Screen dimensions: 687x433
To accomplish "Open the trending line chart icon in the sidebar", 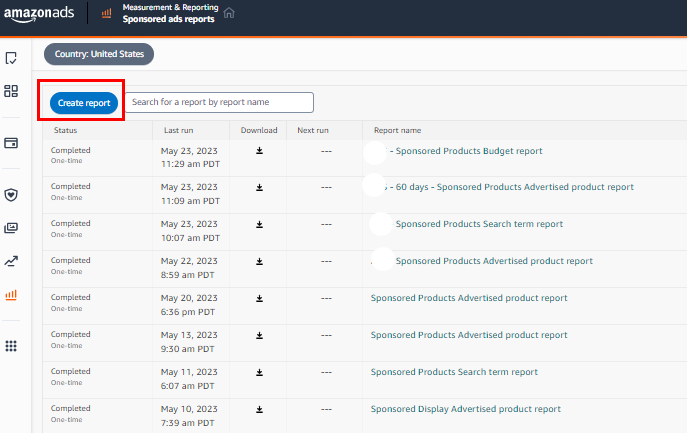I will 12,261.
